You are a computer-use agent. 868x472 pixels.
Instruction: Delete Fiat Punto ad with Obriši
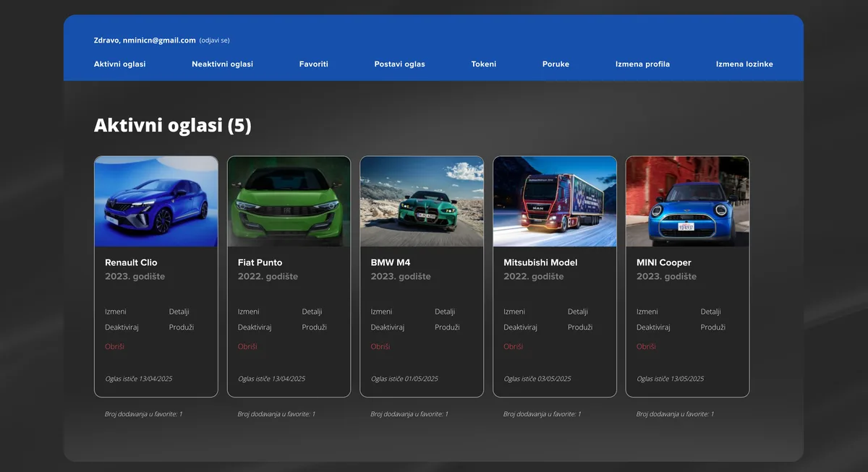click(247, 347)
